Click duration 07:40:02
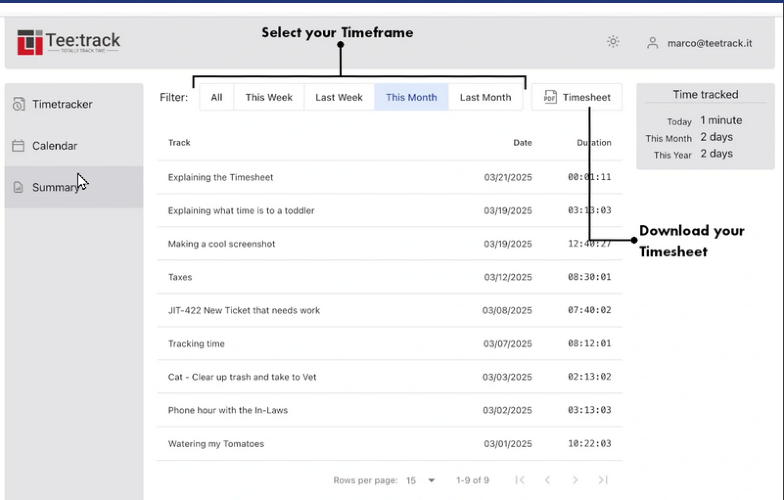Screen dimensions: 784x500 [x=590, y=310]
